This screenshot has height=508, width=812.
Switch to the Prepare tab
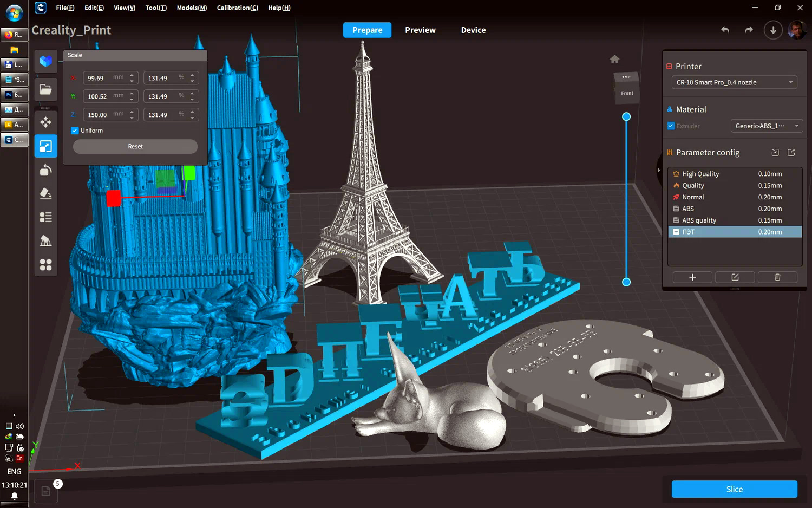click(x=367, y=30)
